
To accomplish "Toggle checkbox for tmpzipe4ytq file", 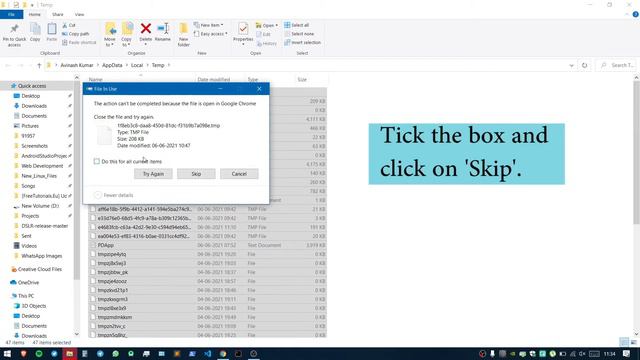I will 93,254.
